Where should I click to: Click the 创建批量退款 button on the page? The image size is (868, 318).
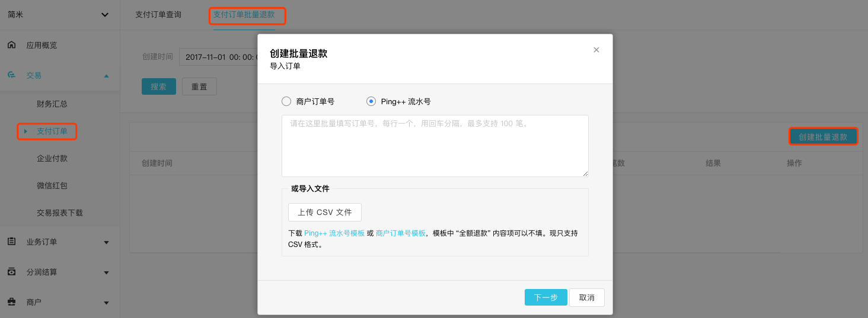coord(823,137)
